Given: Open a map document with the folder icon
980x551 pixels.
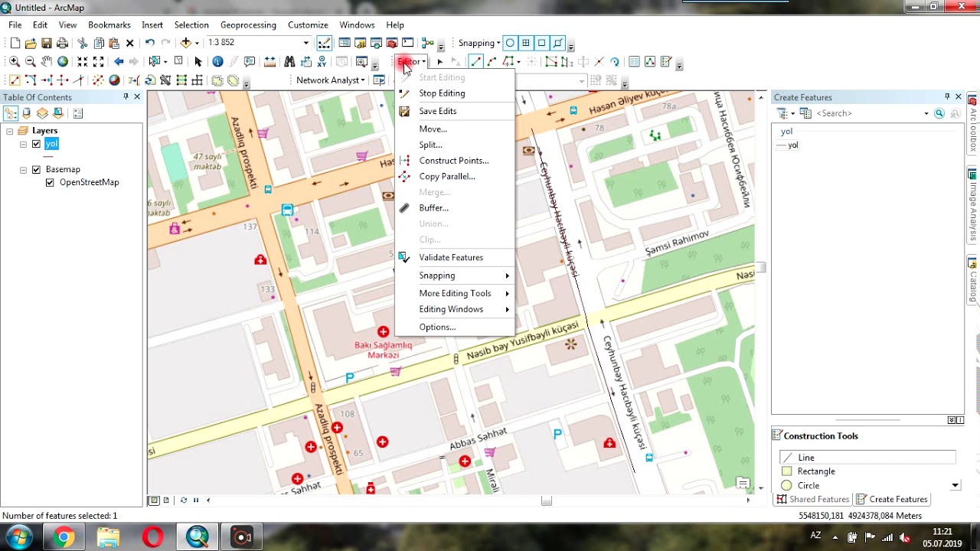Looking at the screenshot, I should [x=31, y=43].
